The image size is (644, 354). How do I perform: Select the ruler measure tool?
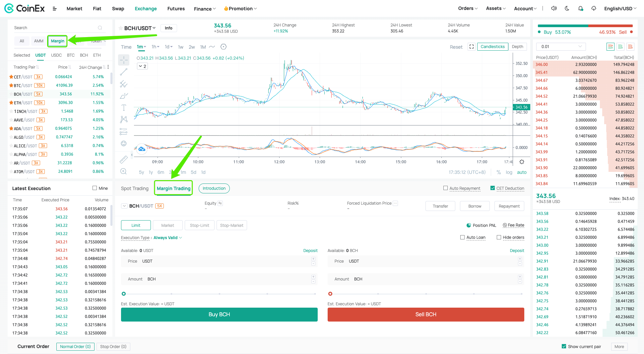(x=124, y=159)
